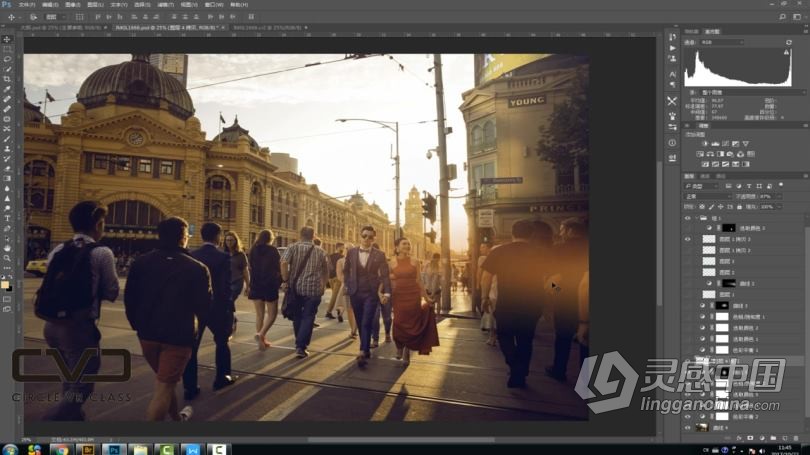Select the Lasso tool
The height and width of the screenshot is (455, 810).
(x=7, y=59)
